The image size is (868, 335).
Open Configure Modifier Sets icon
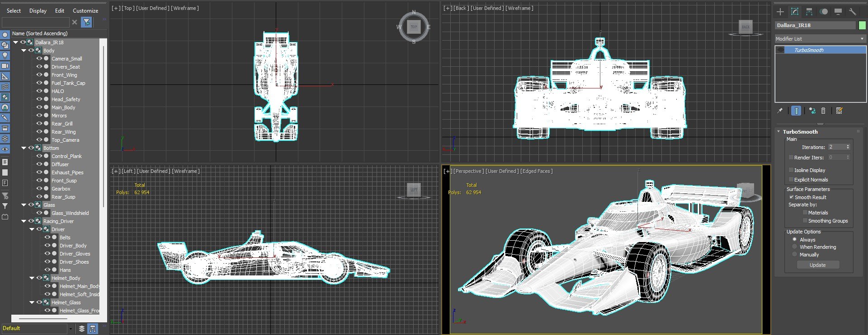(x=840, y=111)
